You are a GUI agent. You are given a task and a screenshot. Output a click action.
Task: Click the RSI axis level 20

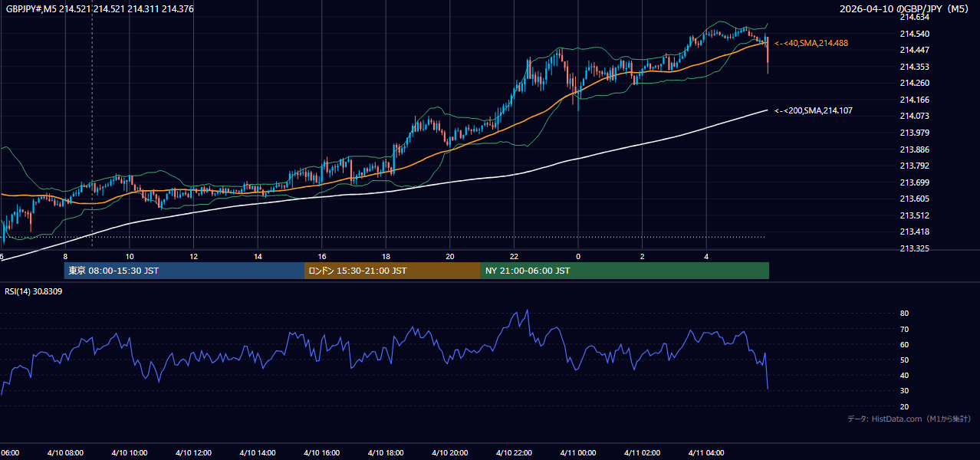click(x=904, y=406)
